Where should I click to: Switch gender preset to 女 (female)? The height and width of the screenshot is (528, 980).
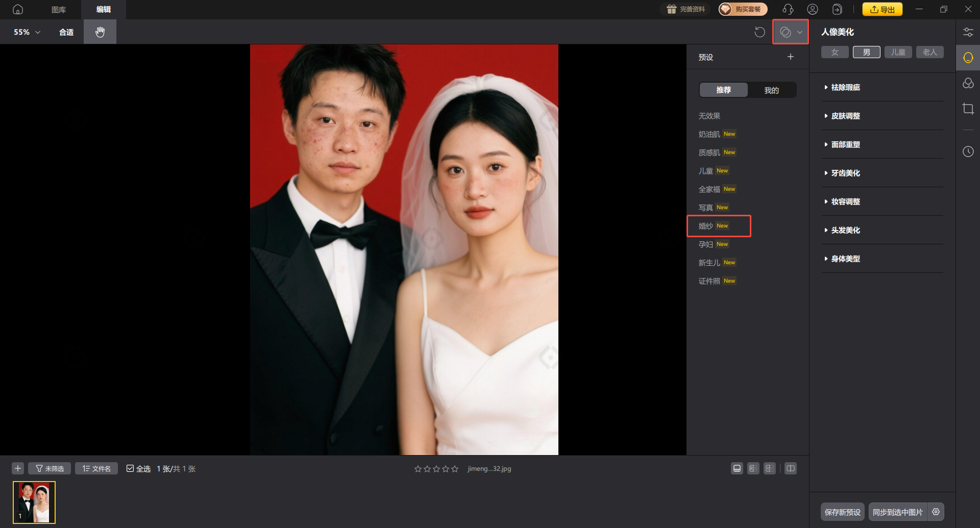click(x=835, y=52)
